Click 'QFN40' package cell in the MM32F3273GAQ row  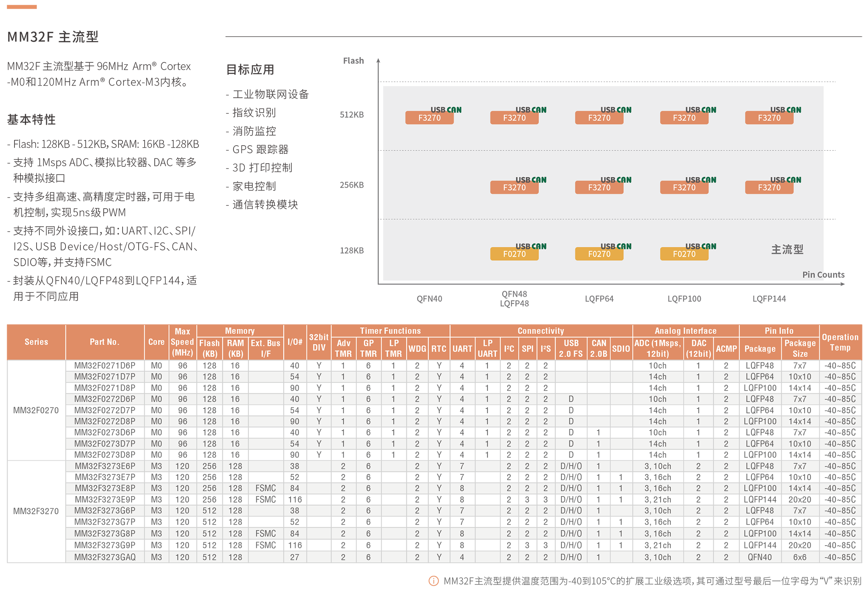point(759,557)
